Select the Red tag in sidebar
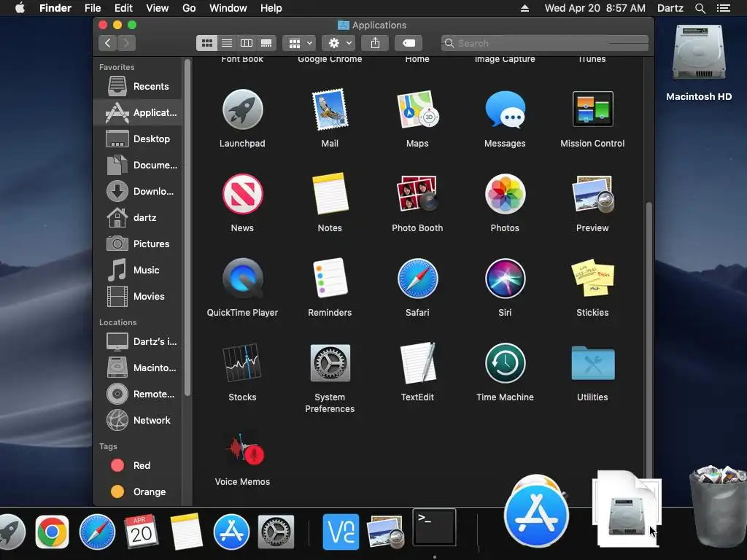 coord(138,465)
